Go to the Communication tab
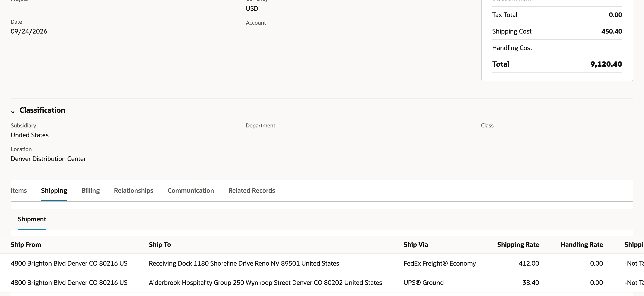 (x=191, y=190)
